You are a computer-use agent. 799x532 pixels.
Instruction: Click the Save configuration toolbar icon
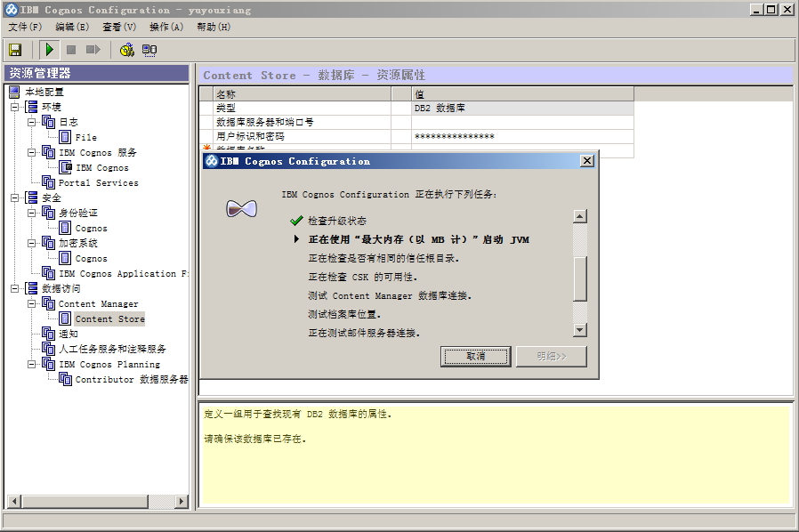click(x=15, y=50)
